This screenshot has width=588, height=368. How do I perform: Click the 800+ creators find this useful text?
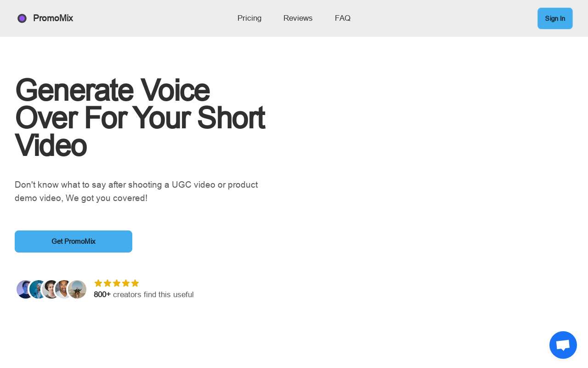click(144, 294)
